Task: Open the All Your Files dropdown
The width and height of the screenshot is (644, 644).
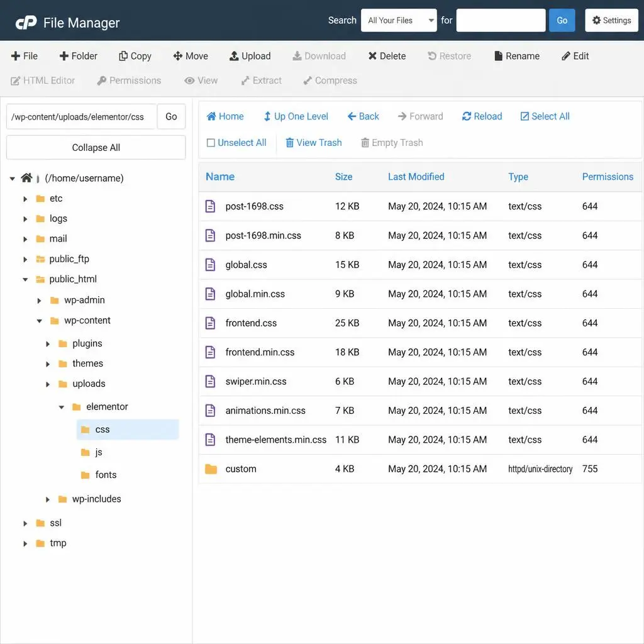Action: [399, 20]
